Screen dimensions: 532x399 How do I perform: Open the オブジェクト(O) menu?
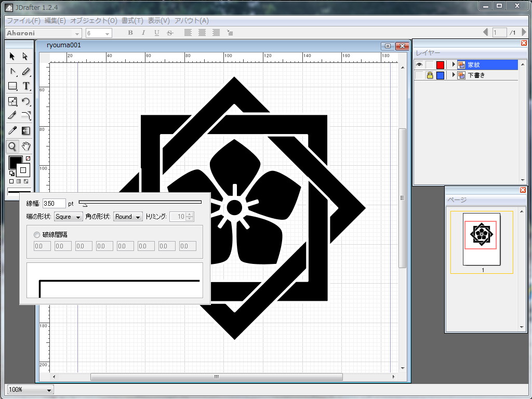pyautogui.click(x=94, y=21)
